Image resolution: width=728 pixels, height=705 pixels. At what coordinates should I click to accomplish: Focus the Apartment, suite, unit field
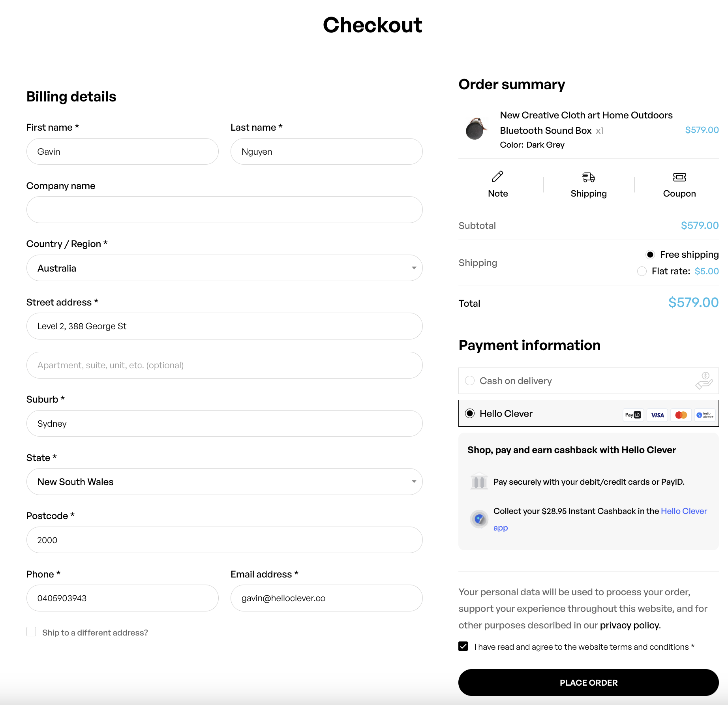(x=224, y=365)
